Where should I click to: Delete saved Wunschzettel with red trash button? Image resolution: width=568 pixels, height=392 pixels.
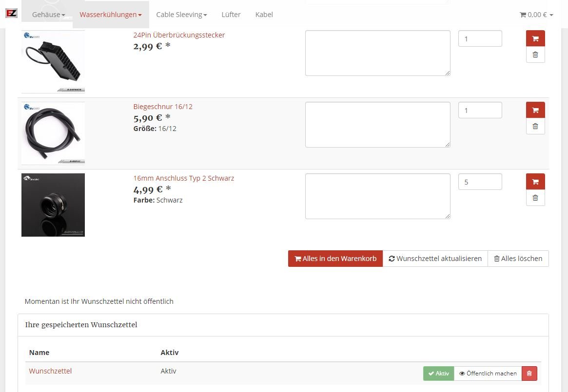[529, 373]
